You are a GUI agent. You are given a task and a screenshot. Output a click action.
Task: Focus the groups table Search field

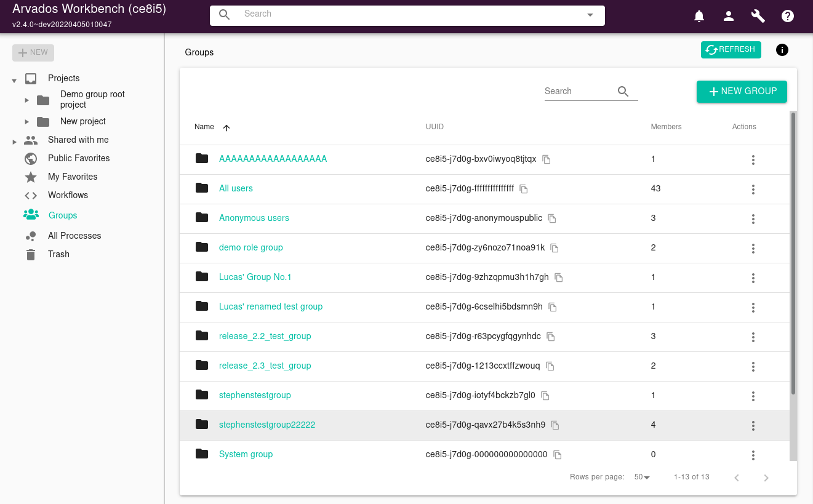pyautogui.click(x=579, y=91)
